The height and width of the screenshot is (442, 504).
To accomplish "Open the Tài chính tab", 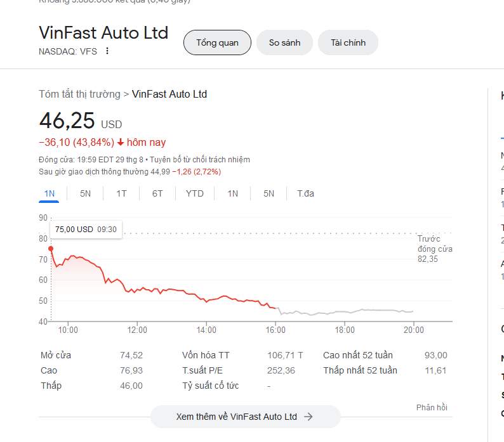I will coord(348,43).
